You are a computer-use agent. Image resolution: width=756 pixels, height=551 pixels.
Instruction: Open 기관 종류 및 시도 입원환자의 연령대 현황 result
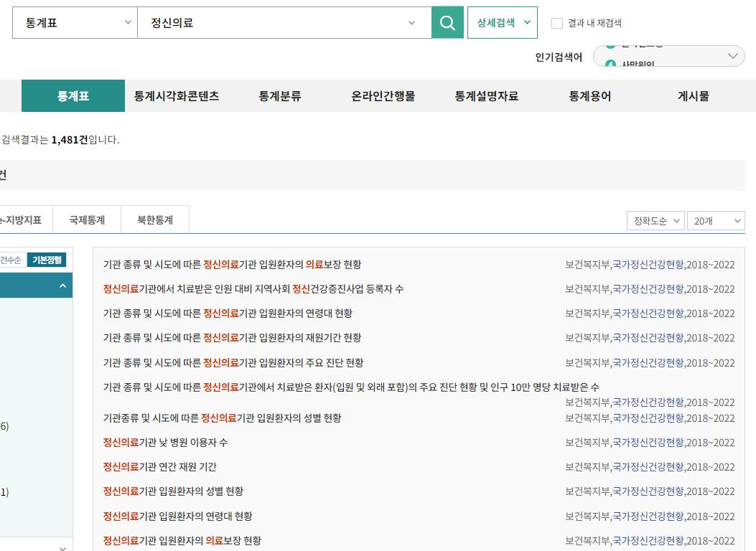tap(228, 314)
